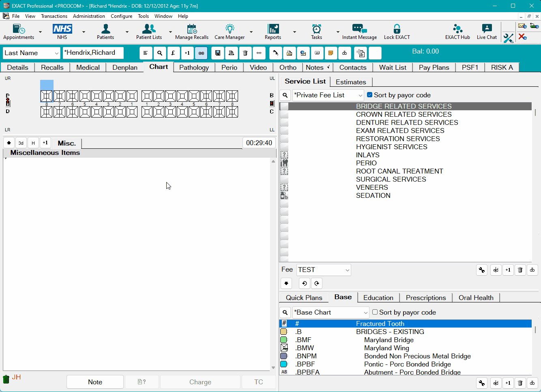
Task: Uncheck Sort by payor code for Private Fee List
Action: click(369, 95)
